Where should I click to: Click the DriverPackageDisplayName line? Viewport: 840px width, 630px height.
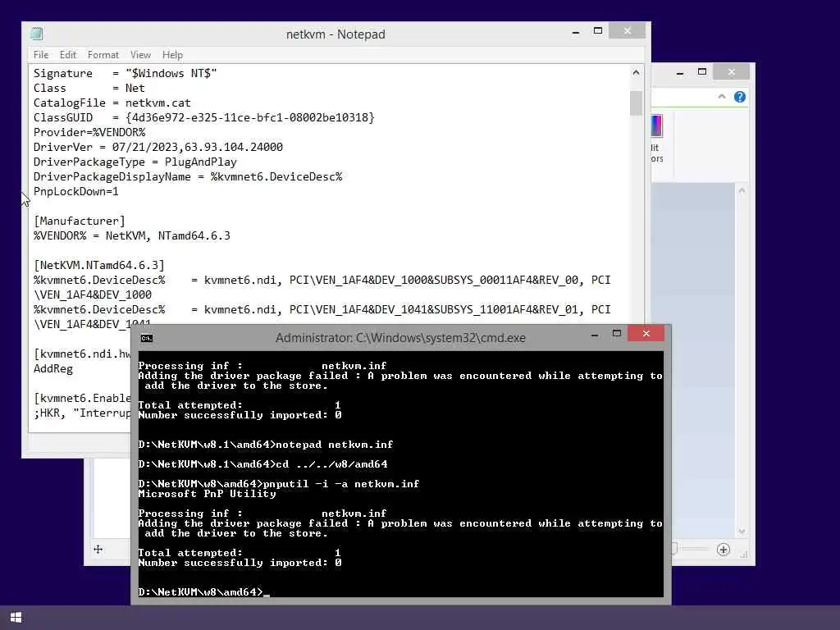(x=188, y=177)
